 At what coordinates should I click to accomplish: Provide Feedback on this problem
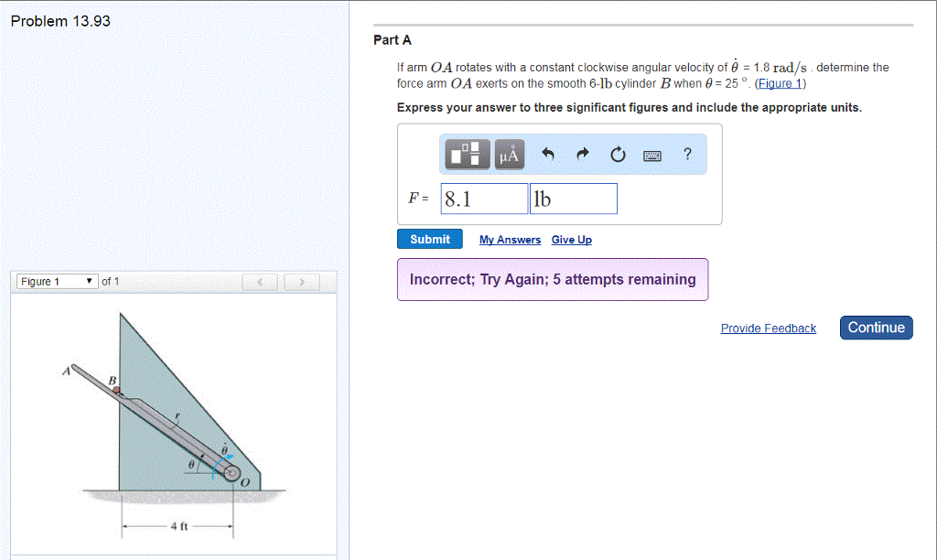(x=768, y=328)
